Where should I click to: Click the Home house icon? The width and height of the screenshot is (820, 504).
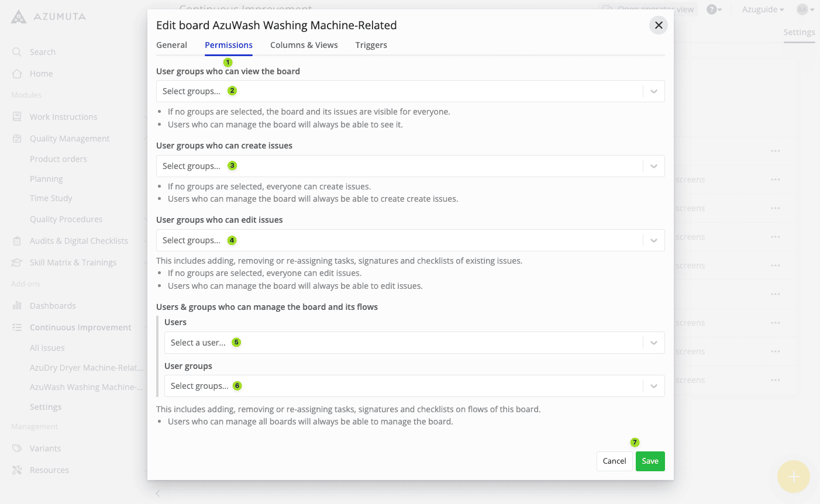pyautogui.click(x=17, y=74)
